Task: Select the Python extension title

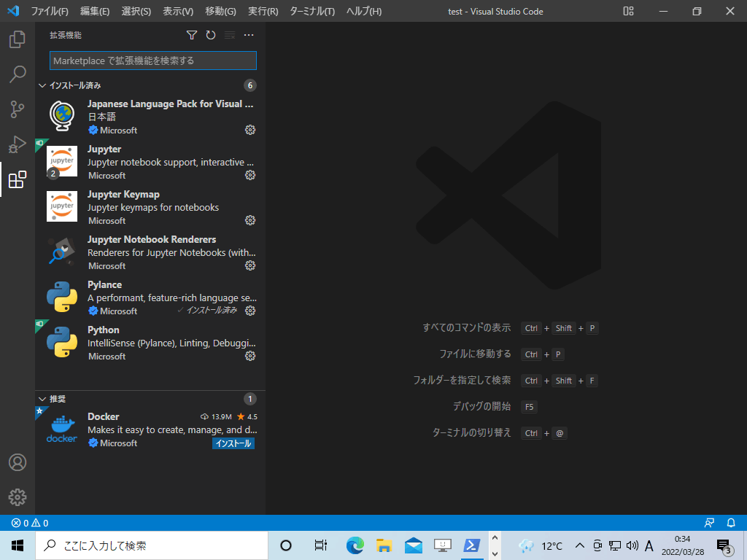Action: tap(104, 330)
